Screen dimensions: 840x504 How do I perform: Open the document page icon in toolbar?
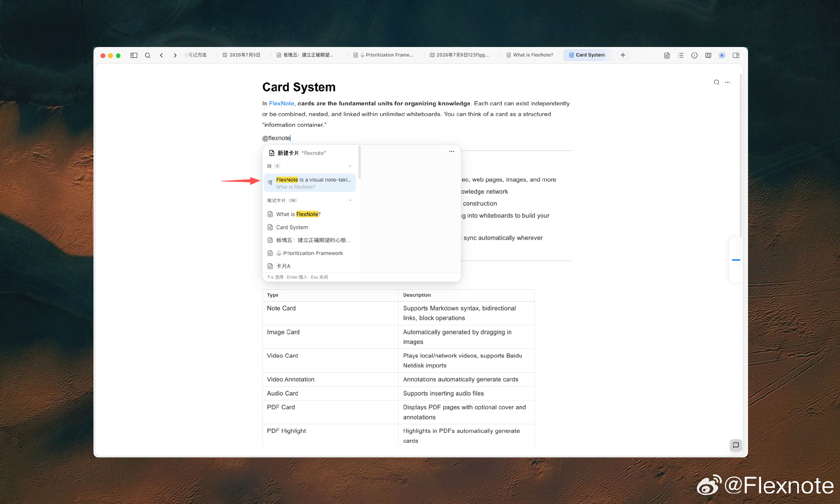coord(667,55)
